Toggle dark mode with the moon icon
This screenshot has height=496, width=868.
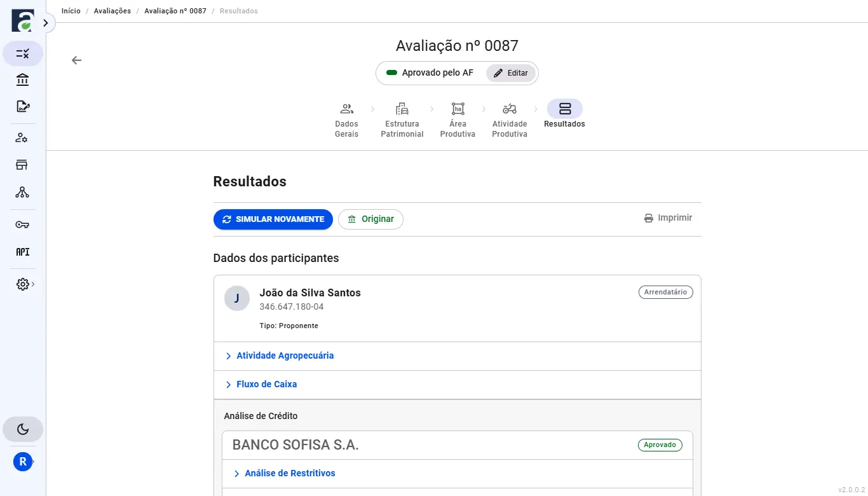coord(23,429)
